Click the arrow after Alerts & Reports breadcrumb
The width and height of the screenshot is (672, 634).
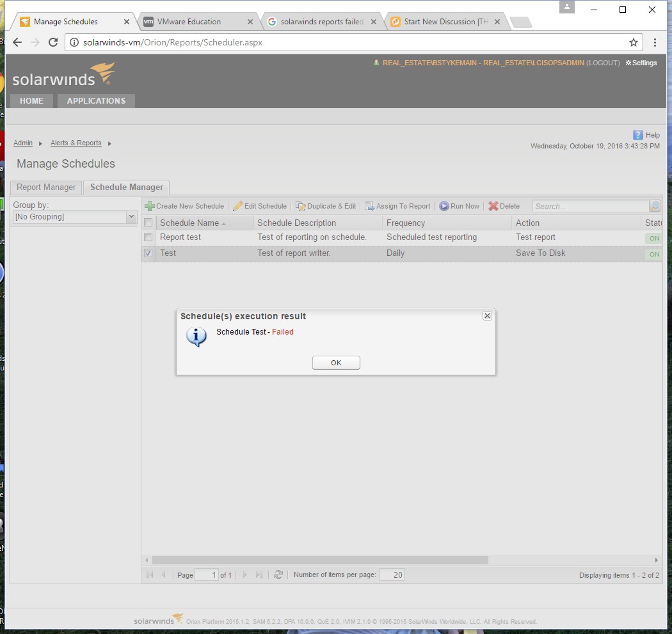point(109,143)
